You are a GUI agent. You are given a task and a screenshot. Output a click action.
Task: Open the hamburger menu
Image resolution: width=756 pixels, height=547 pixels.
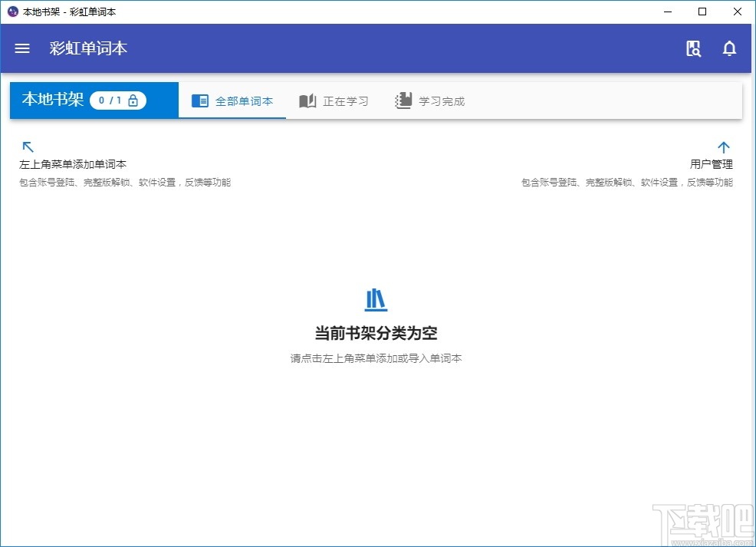pos(21,48)
